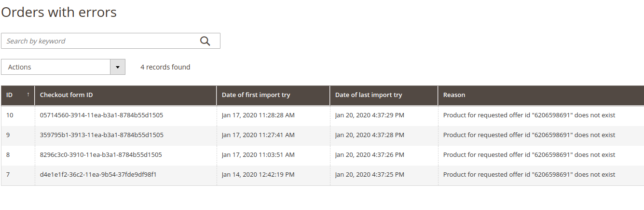Screen dimensions: 644x210
Task: Sort by the ID column arrow
Action: pyautogui.click(x=28, y=95)
